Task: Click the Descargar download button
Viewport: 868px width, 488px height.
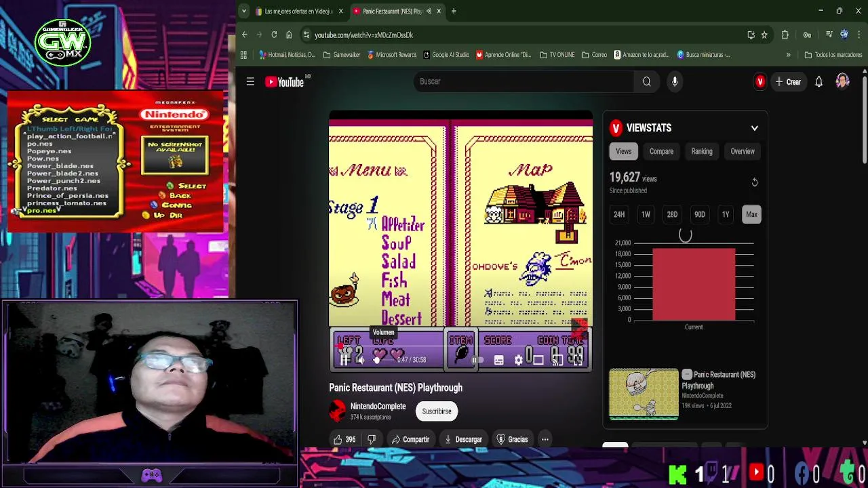Action: pyautogui.click(x=462, y=439)
